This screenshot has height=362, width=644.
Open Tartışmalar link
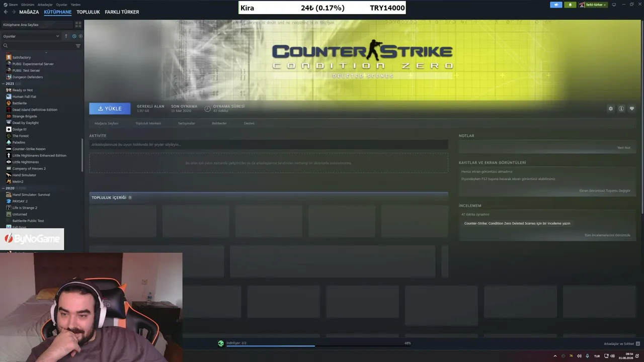point(186,123)
